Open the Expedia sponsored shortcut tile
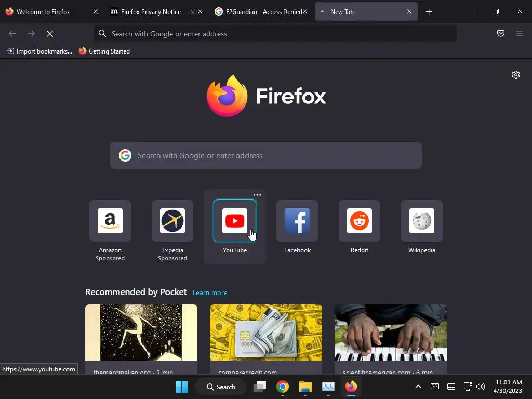Image resolution: width=532 pixels, height=399 pixels. click(172, 220)
